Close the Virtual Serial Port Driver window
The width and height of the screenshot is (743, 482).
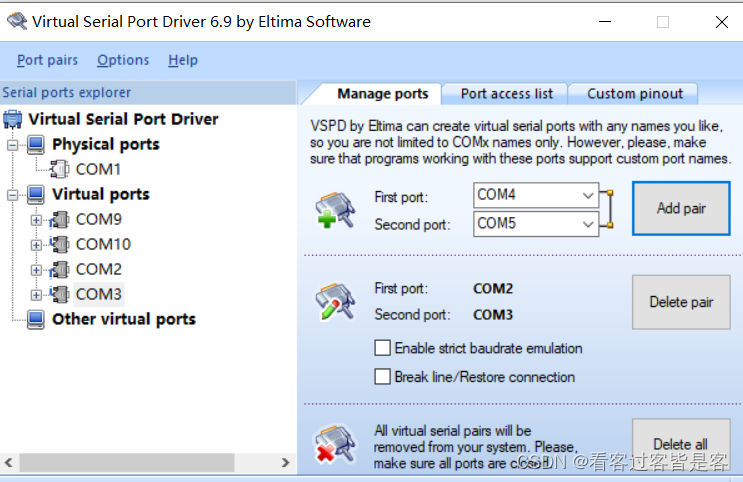click(x=722, y=22)
